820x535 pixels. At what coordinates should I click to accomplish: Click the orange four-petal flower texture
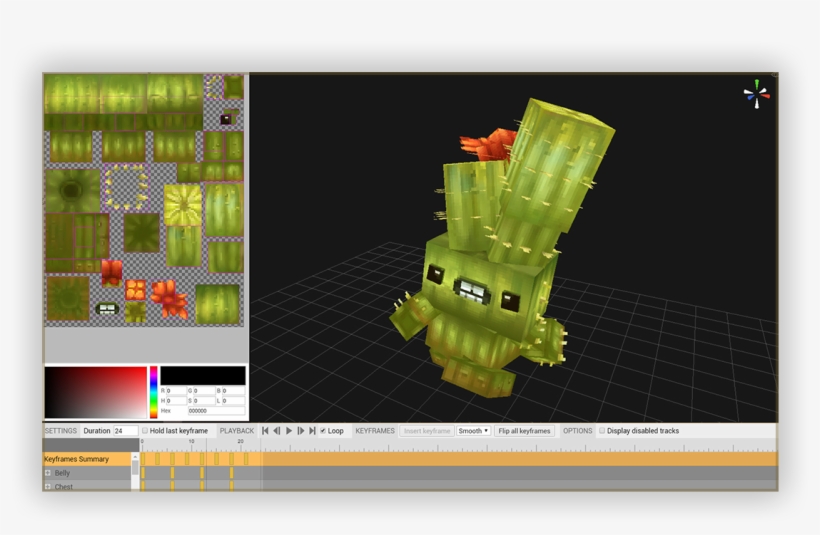135,290
